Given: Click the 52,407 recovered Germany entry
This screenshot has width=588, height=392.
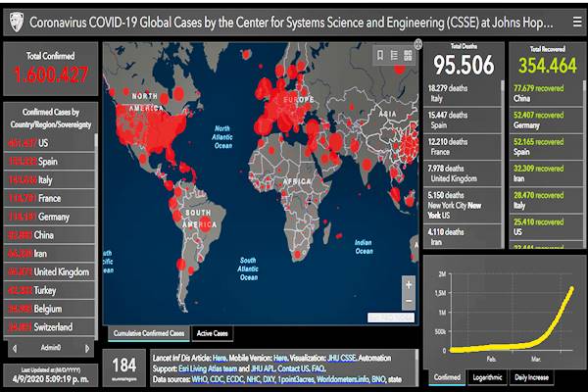Looking at the screenshot, I should (546, 120).
